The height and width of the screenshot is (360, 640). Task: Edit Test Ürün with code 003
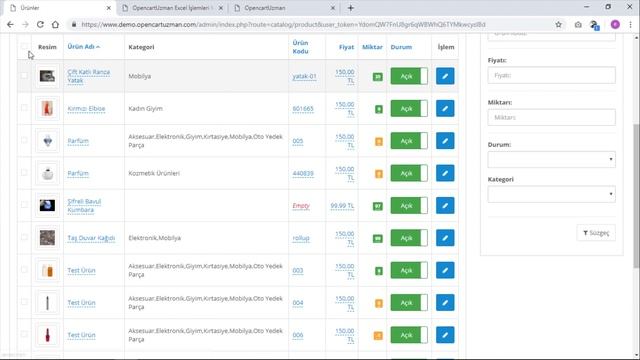click(x=445, y=270)
